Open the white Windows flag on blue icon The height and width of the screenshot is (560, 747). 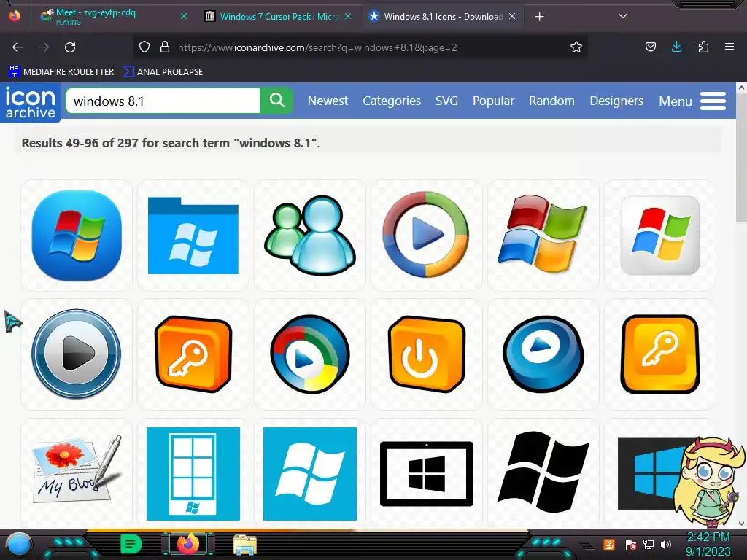pyautogui.click(x=309, y=473)
